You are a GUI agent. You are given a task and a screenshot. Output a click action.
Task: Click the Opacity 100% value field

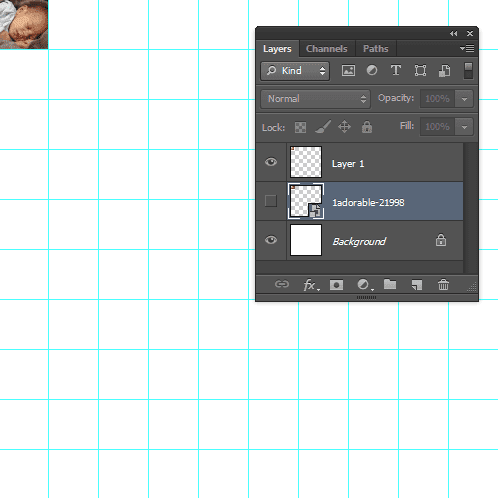point(437,99)
